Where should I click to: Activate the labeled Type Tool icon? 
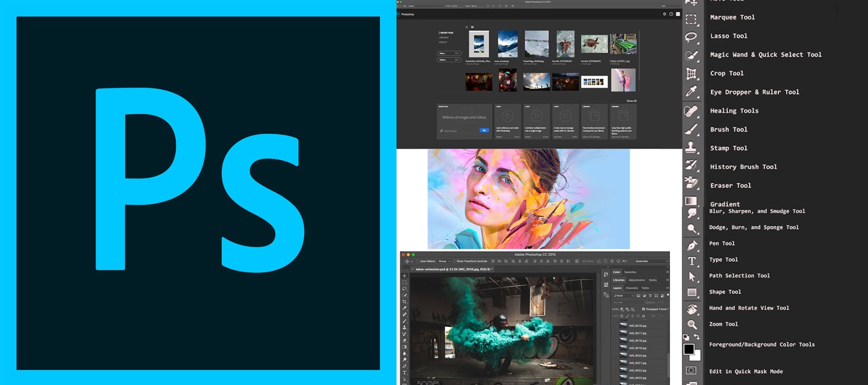(x=692, y=261)
